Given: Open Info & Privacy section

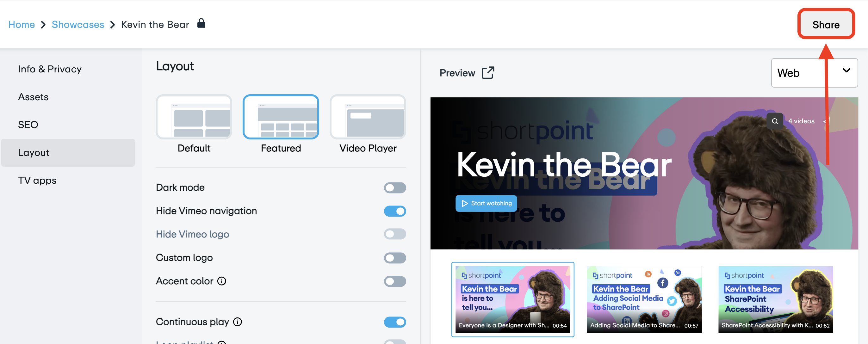Looking at the screenshot, I should point(50,69).
